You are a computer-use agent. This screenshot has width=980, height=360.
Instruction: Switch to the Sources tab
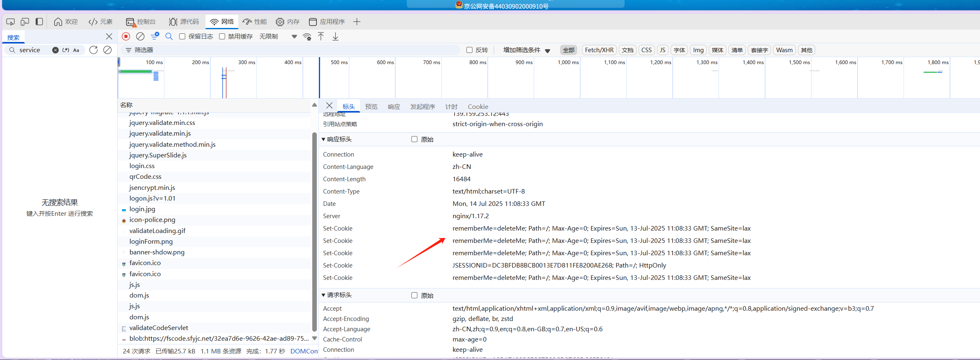pyautogui.click(x=184, y=22)
